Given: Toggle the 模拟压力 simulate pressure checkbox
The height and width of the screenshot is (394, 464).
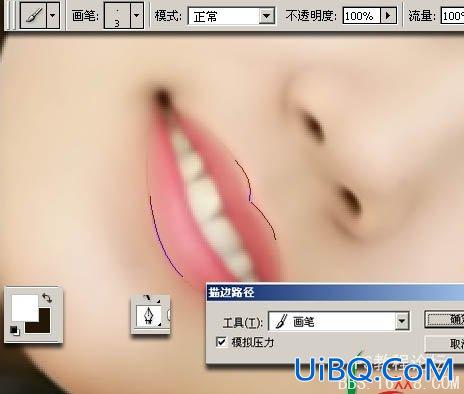Looking at the screenshot, I should pos(221,342).
